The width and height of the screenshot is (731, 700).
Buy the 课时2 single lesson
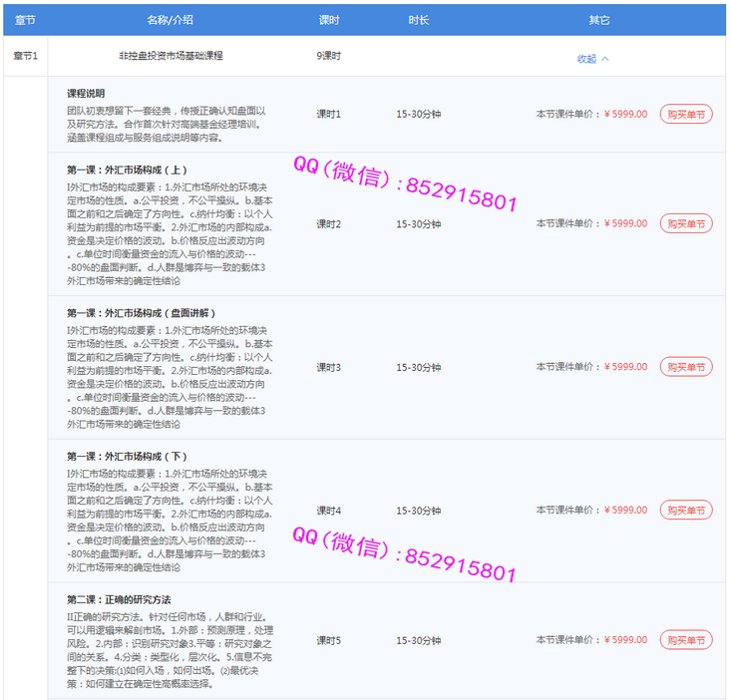686,223
